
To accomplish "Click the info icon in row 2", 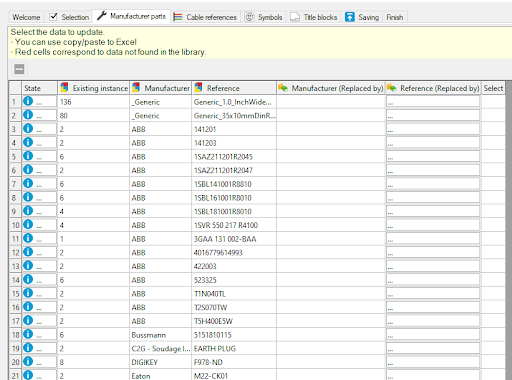I will click(28, 114).
